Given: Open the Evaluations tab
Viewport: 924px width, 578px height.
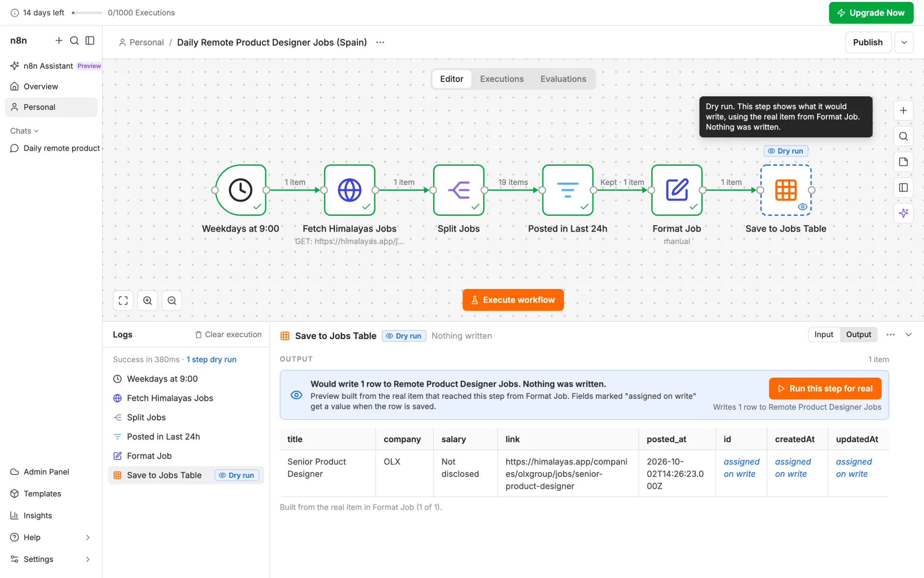Looking at the screenshot, I should coord(563,79).
